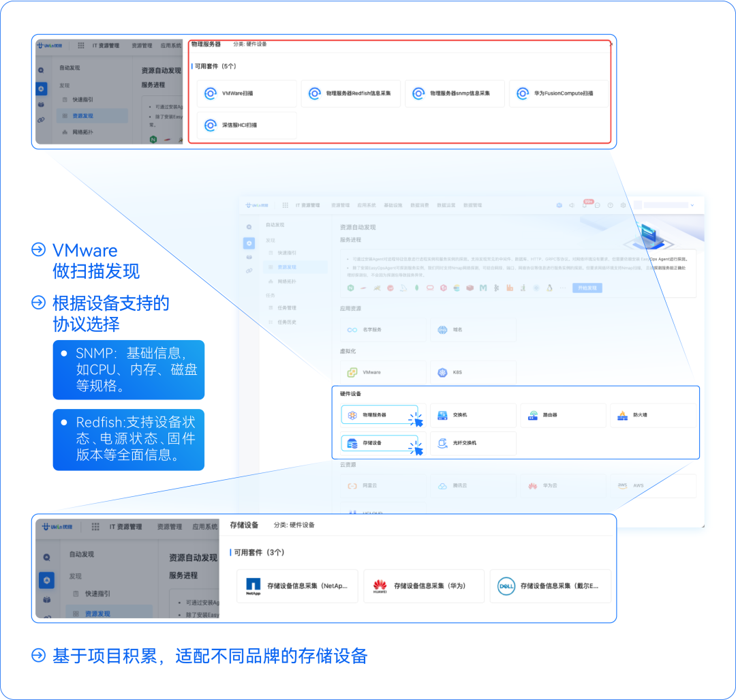Select the 防火墙 device card
736x700 pixels.
click(x=654, y=415)
